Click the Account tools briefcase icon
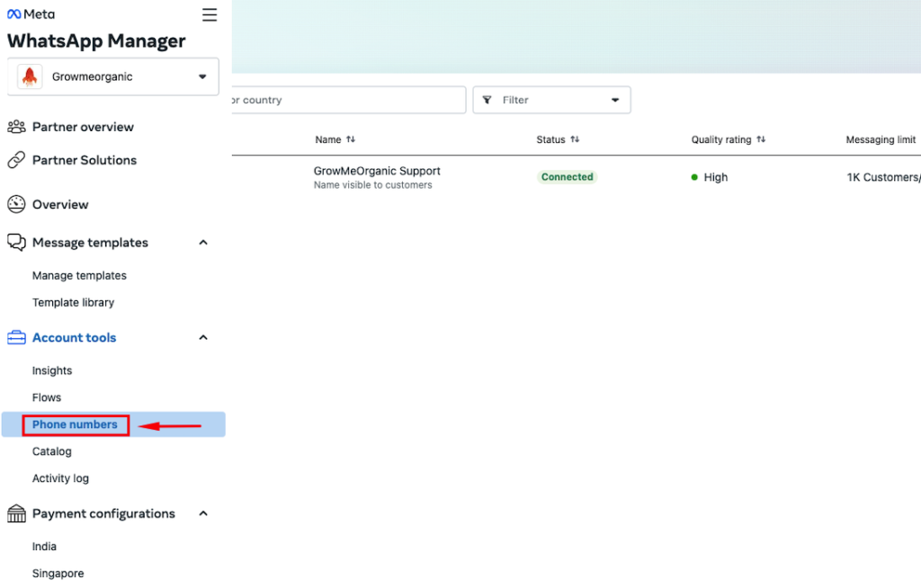921x588 pixels. [16, 338]
